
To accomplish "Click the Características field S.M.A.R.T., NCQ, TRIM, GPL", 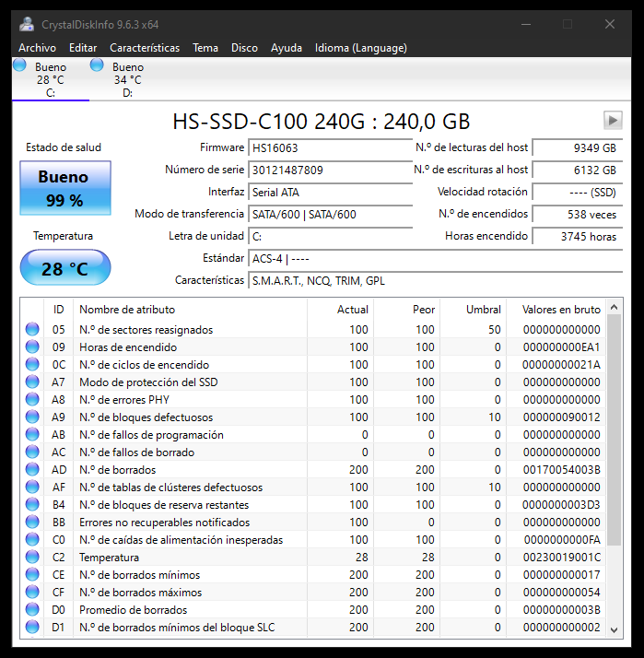I will click(435, 281).
